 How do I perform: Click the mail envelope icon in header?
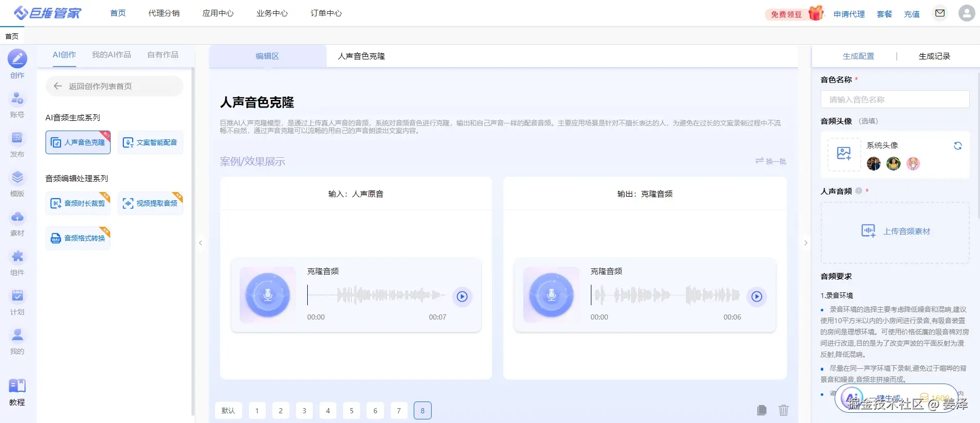(940, 13)
